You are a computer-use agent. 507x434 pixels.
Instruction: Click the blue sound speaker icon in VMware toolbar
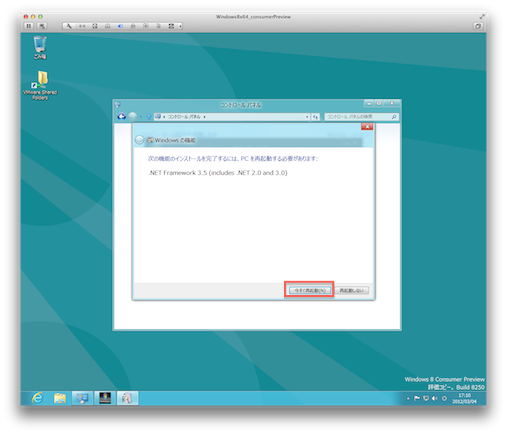[120, 26]
